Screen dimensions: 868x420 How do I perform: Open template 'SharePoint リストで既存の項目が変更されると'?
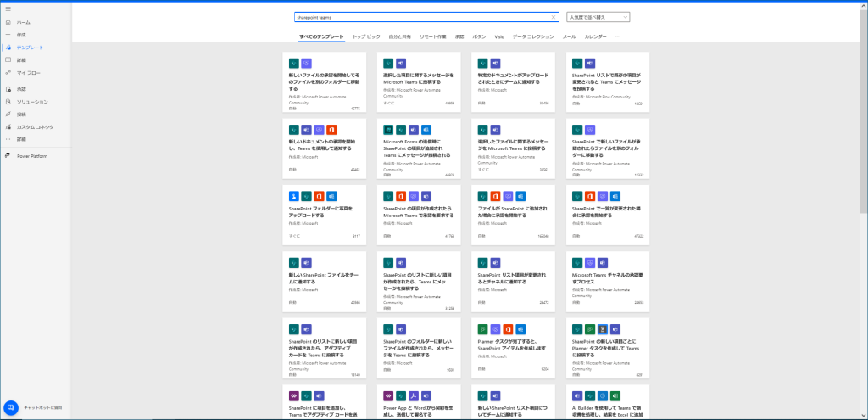(608, 82)
